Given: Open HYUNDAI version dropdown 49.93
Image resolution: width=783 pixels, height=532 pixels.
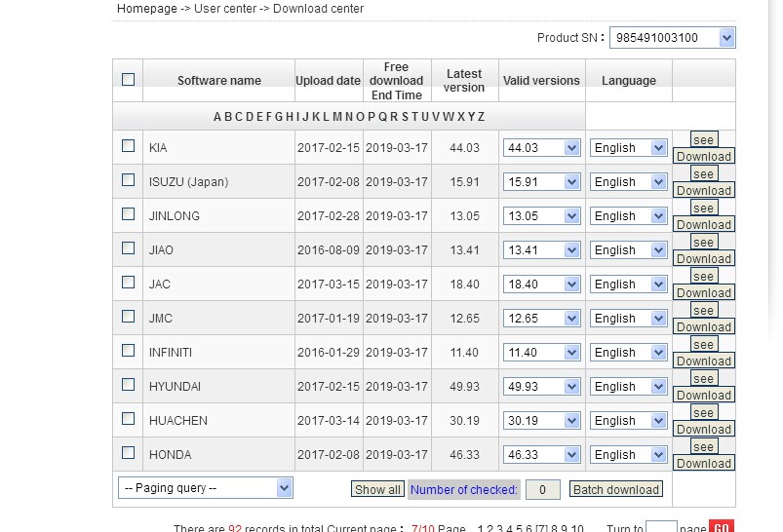Looking at the screenshot, I should click(542, 386).
